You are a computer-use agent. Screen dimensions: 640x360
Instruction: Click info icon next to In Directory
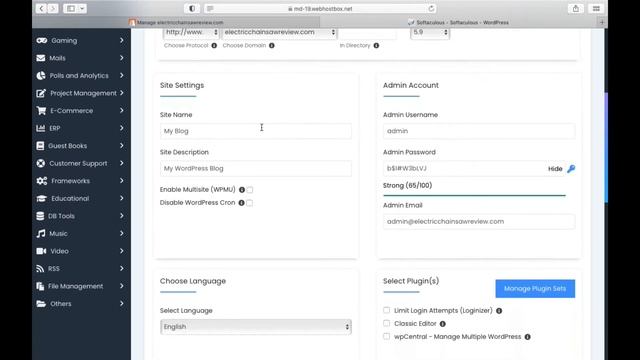376,45
